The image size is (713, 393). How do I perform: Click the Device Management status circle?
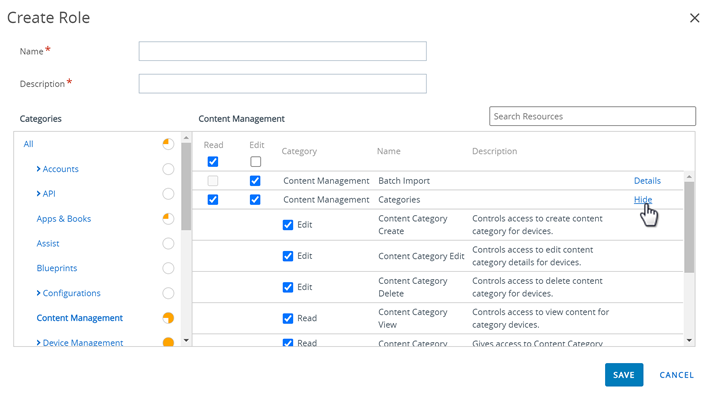pos(168,342)
